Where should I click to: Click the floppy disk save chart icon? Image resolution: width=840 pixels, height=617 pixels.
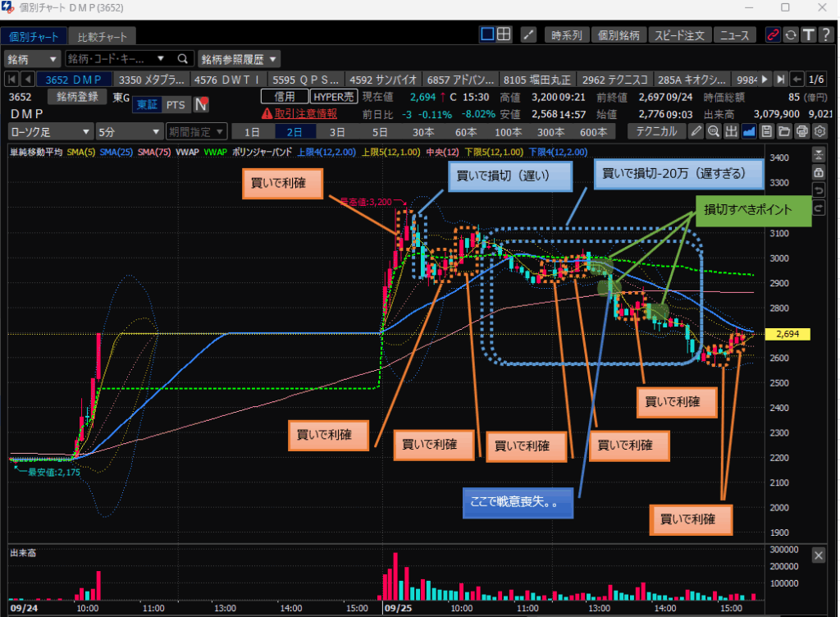[767, 131]
